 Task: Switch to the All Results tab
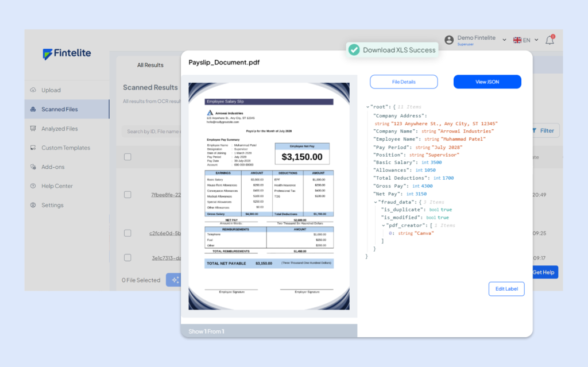coord(150,65)
